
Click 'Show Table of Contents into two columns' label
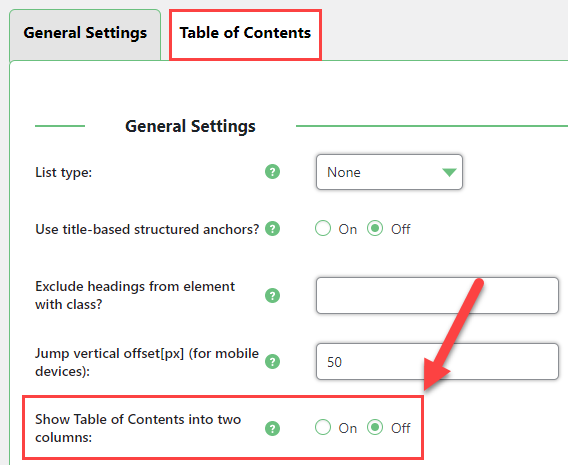coord(138,428)
